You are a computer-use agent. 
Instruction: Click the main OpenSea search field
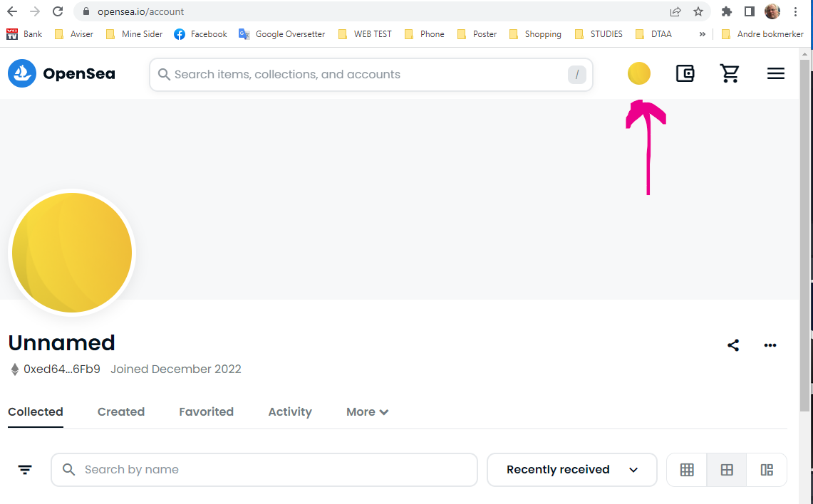[371, 75]
